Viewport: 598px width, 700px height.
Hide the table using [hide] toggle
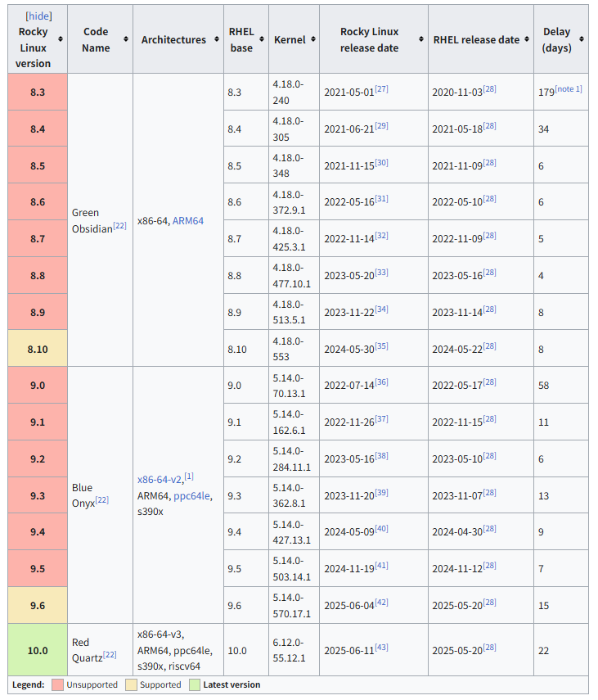[x=38, y=16]
